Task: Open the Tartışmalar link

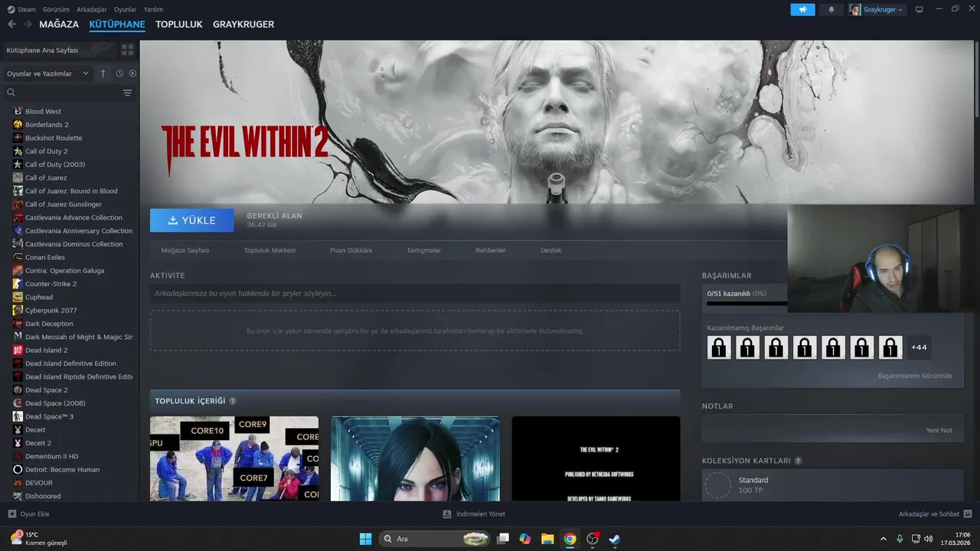Action: 423,250
